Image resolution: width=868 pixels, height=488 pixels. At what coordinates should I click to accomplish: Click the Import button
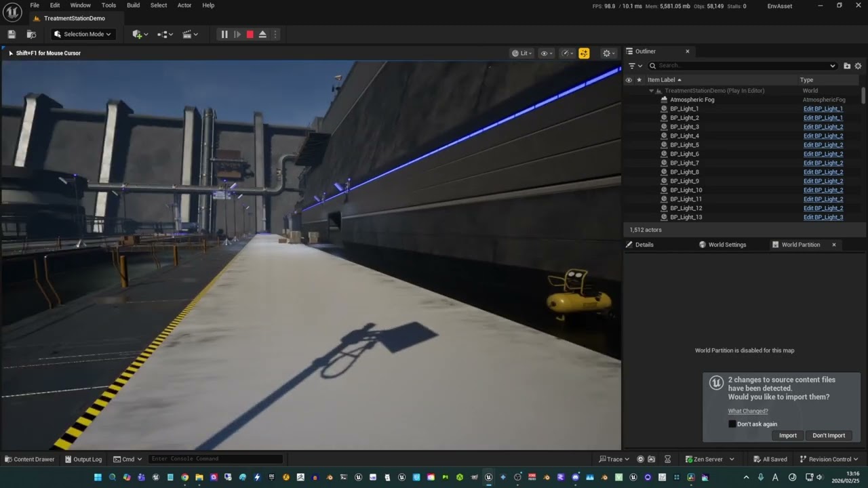(788, 435)
